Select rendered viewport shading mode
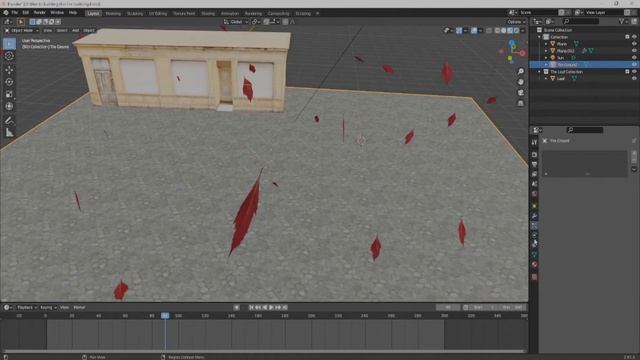This screenshot has width=640, height=360. [517, 30]
